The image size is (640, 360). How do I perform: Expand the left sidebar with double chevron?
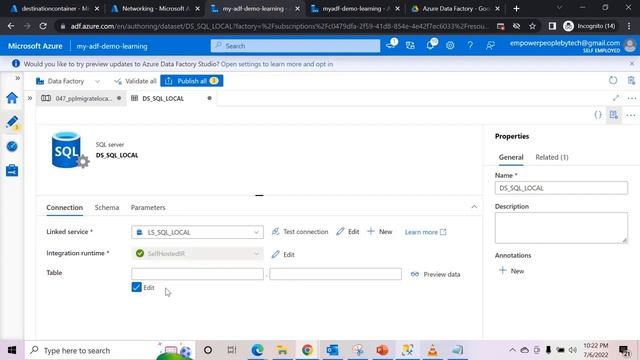pyautogui.click(x=17, y=78)
